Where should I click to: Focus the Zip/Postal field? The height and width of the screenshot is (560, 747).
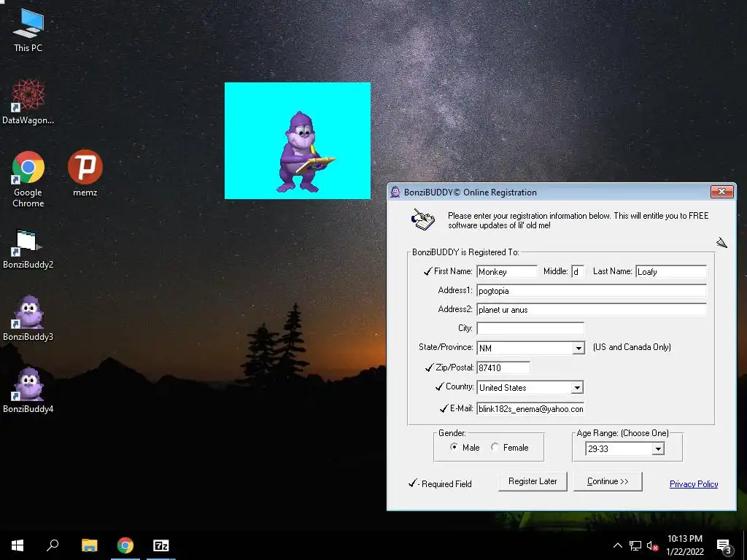pos(503,367)
